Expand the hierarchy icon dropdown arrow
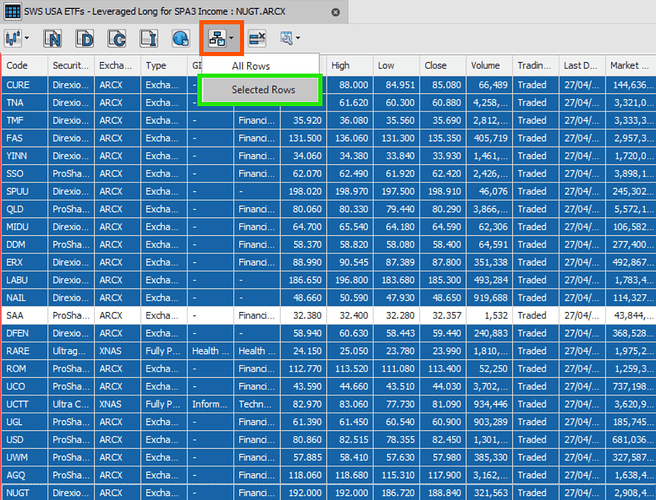The height and width of the screenshot is (500, 656). pyautogui.click(x=231, y=38)
